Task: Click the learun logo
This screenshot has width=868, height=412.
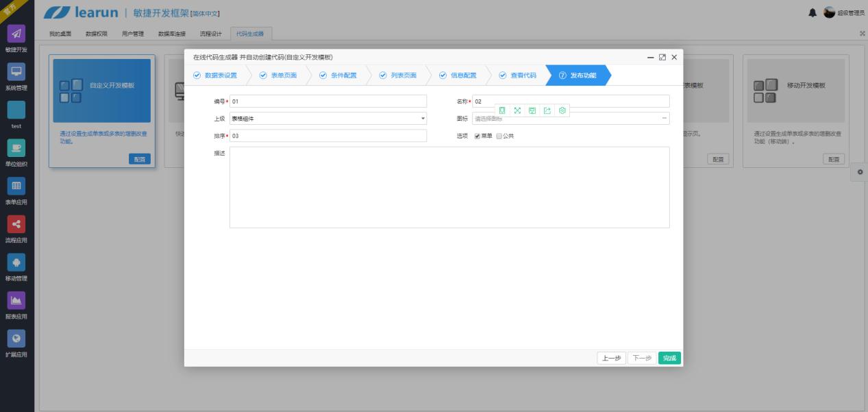Action: pos(81,13)
